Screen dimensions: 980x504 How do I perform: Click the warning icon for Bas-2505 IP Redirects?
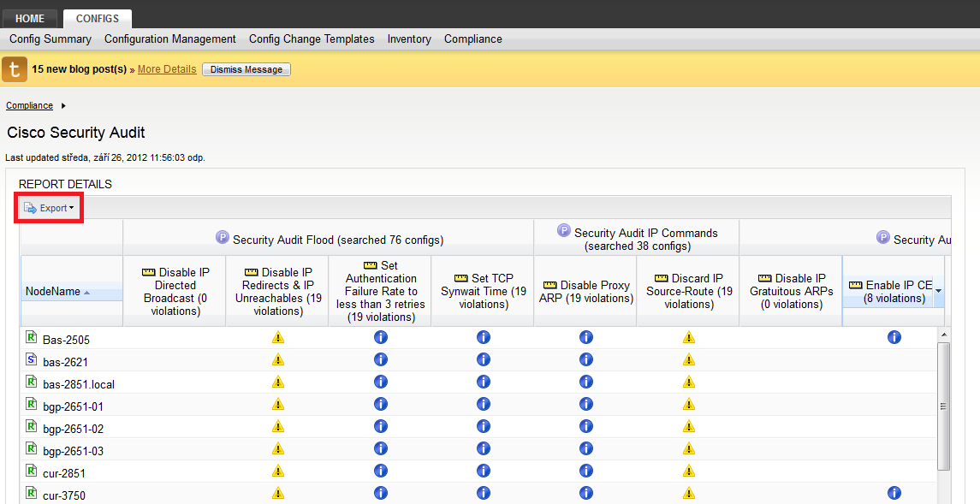click(x=277, y=338)
